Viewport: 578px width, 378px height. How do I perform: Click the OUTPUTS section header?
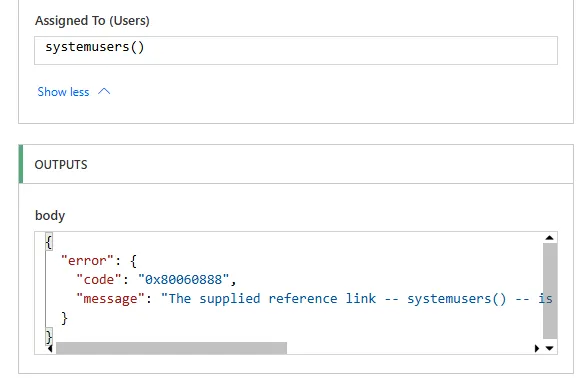pos(296,164)
